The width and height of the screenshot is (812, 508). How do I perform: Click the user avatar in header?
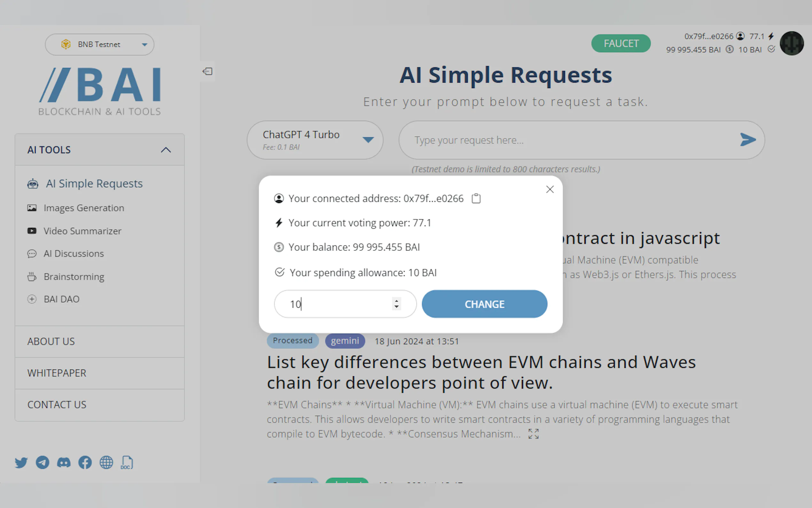pyautogui.click(x=792, y=43)
